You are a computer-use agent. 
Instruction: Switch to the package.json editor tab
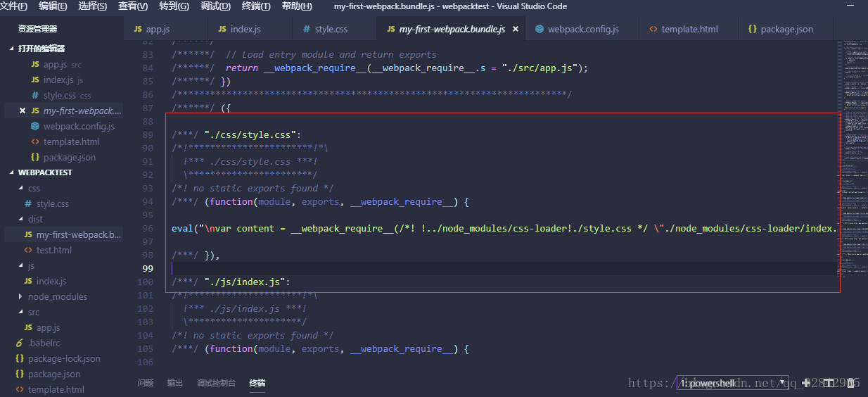[x=786, y=30]
